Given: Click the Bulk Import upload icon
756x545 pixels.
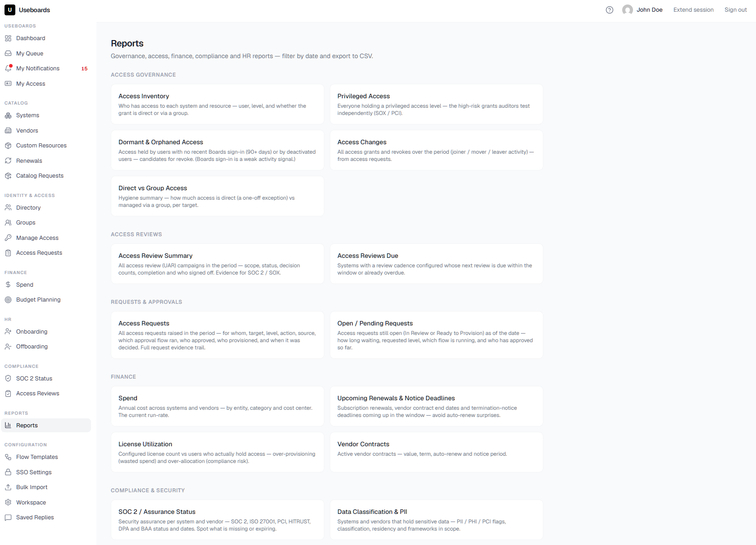Looking at the screenshot, I should tap(8, 487).
